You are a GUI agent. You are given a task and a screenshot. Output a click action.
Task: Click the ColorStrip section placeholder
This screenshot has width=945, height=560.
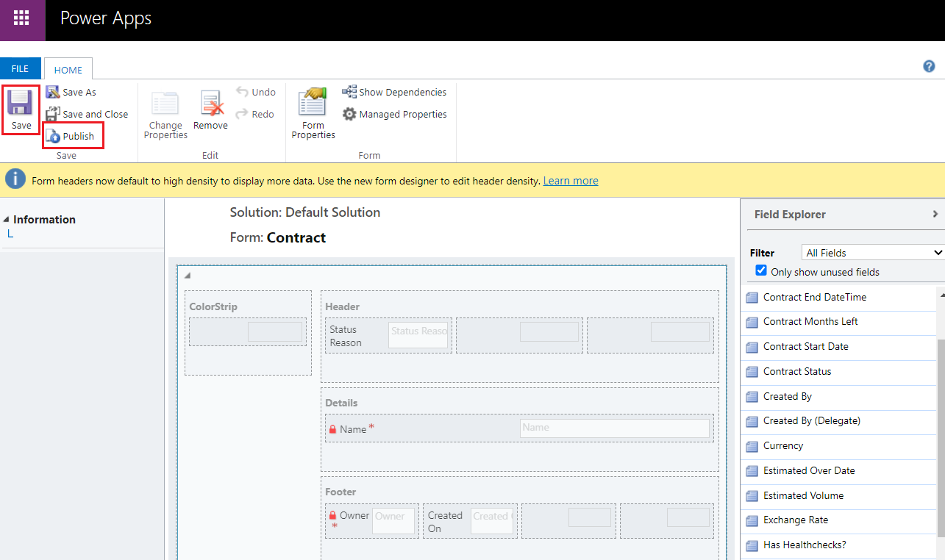point(248,331)
